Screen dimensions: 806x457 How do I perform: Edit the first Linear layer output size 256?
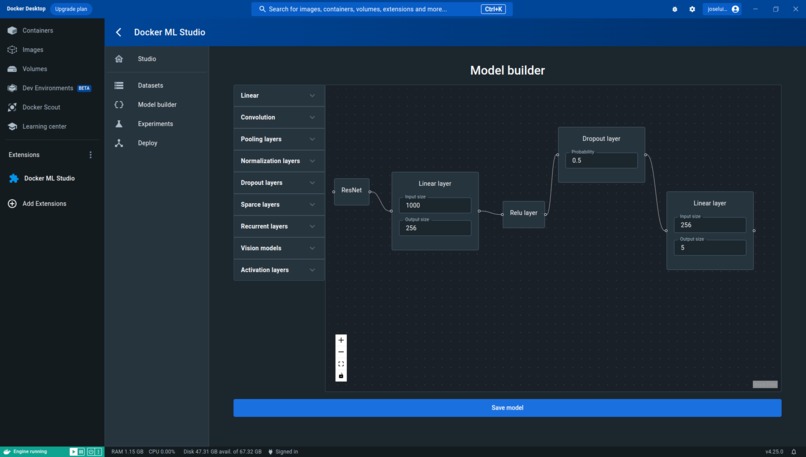[x=435, y=228]
